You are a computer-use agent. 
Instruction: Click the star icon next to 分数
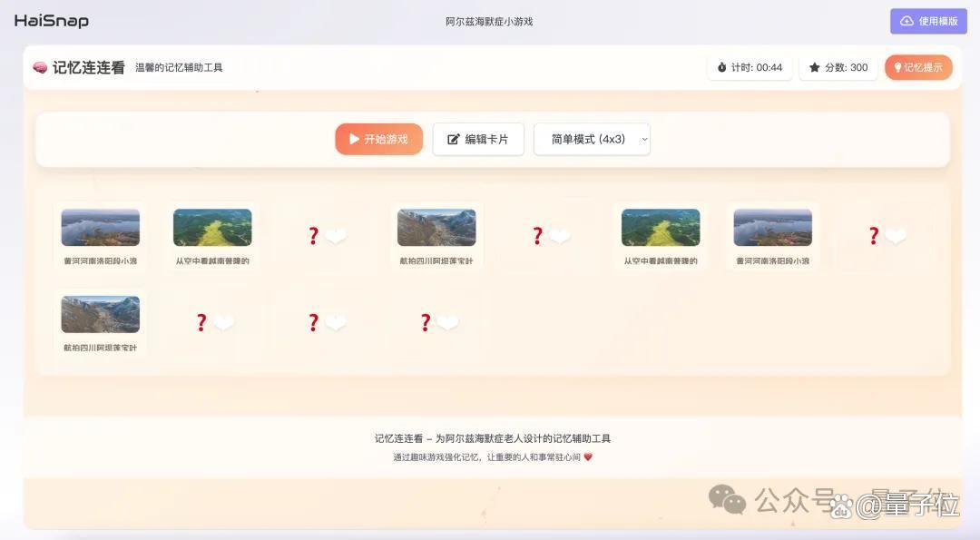point(814,67)
